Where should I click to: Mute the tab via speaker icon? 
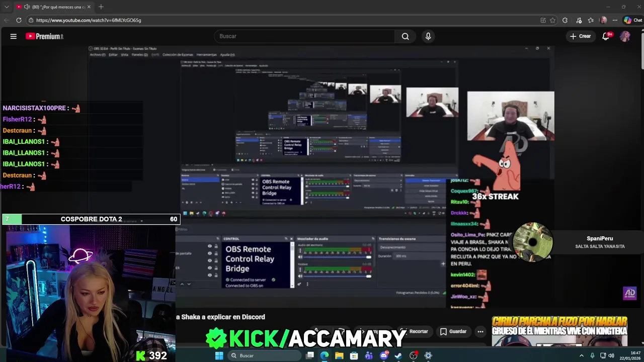click(27, 7)
